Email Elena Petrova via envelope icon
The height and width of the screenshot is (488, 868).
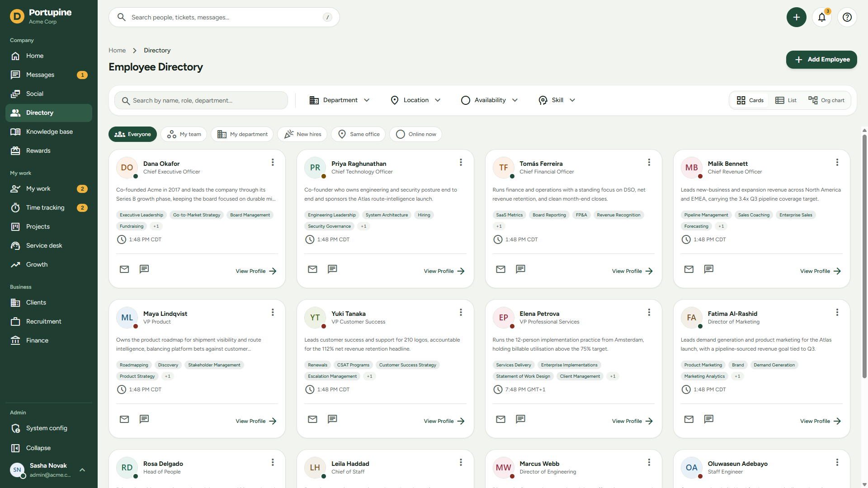500,419
